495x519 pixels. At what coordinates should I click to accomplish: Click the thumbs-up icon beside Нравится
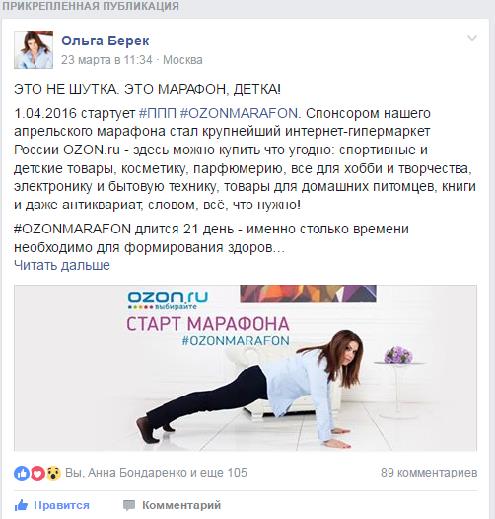(x=21, y=505)
